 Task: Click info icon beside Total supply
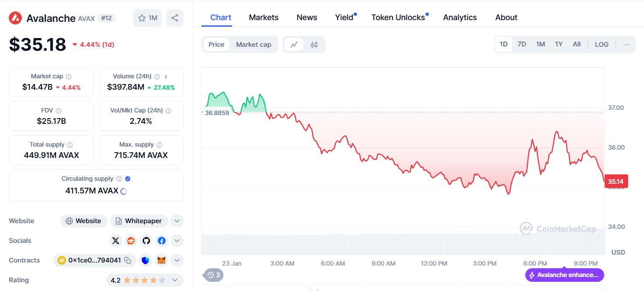point(70,145)
